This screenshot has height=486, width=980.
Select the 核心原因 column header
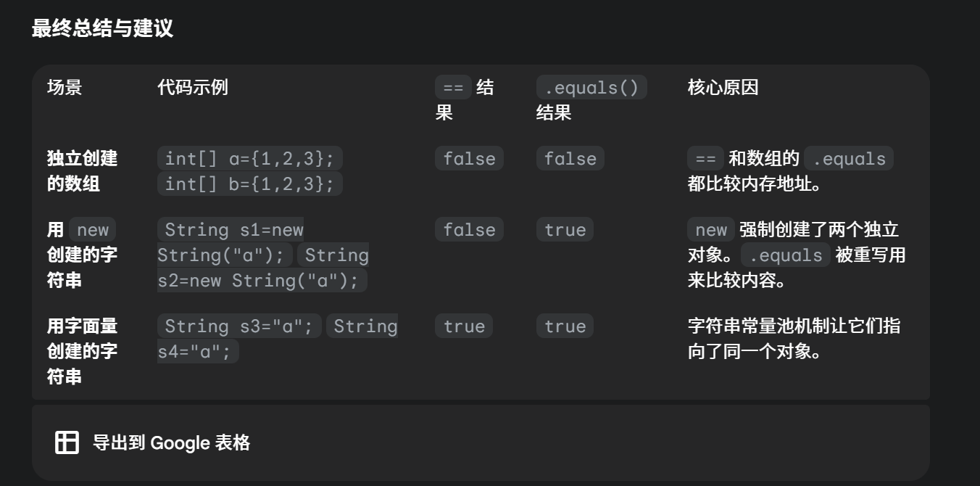723,88
